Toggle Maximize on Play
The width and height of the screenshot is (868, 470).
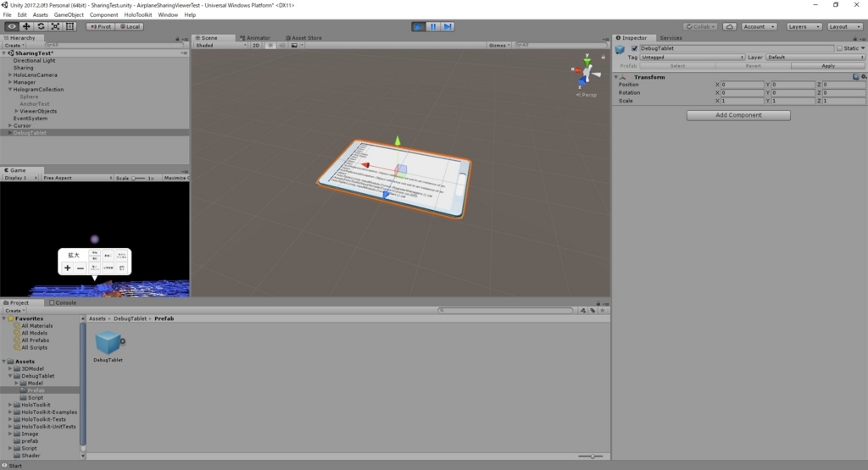(176, 178)
